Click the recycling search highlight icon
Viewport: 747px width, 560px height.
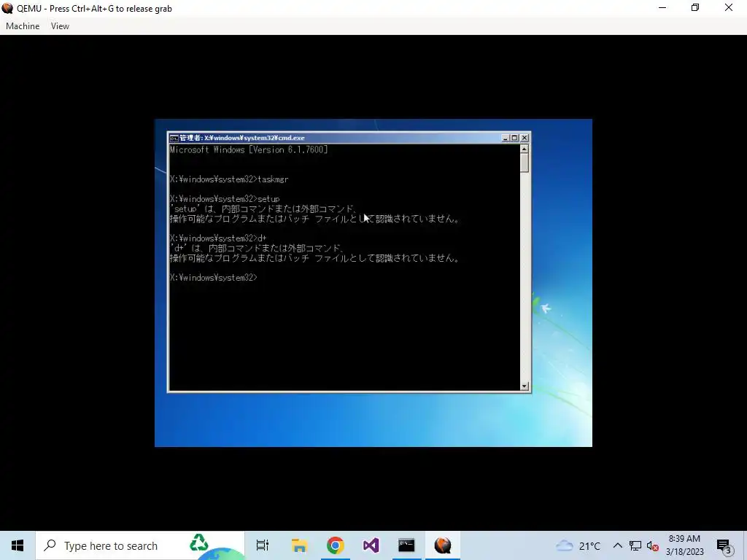[199, 543]
